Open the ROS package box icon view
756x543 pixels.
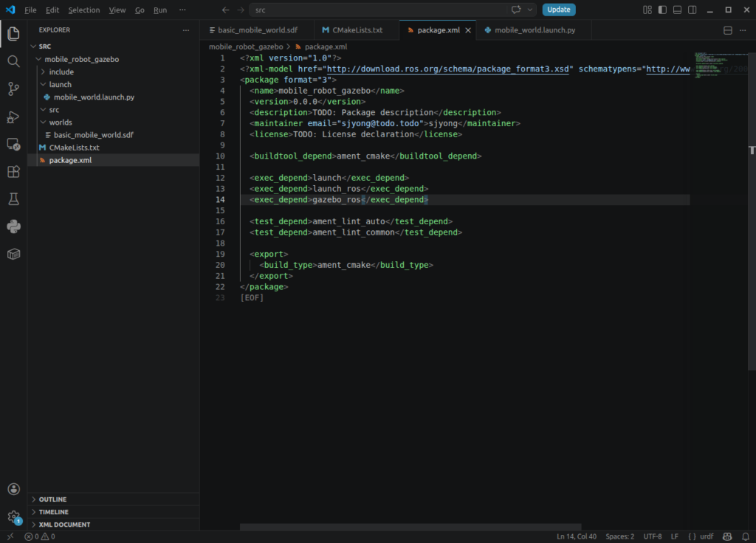point(13,254)
